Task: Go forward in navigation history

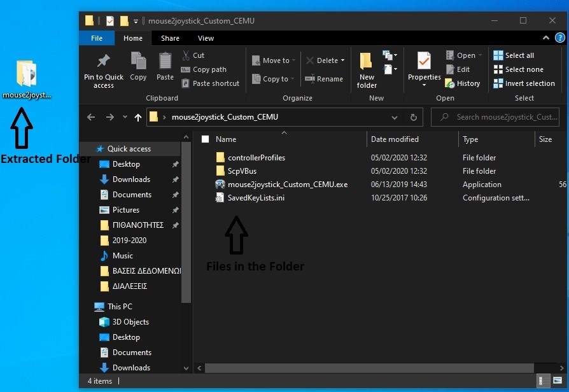Action: (109, 117)
